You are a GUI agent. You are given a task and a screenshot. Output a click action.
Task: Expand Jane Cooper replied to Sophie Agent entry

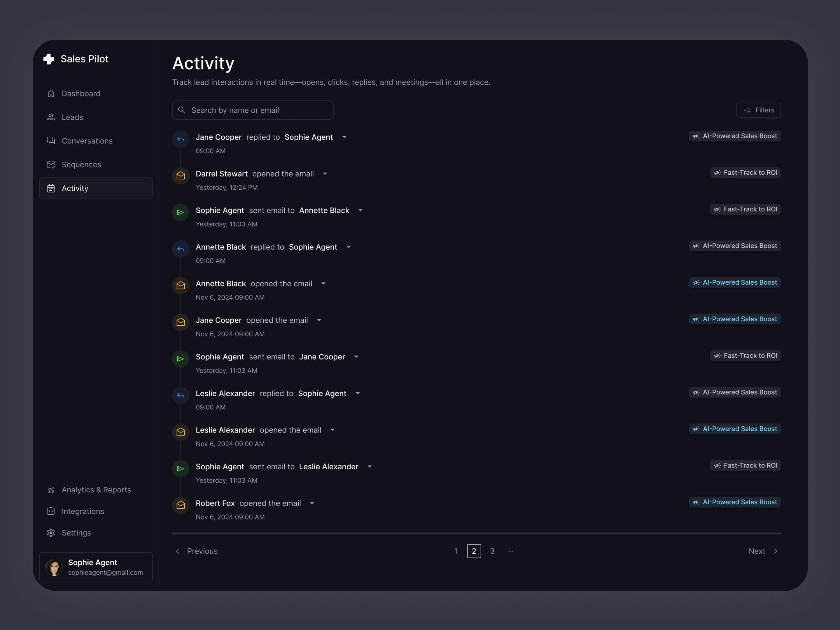(344, 137)
